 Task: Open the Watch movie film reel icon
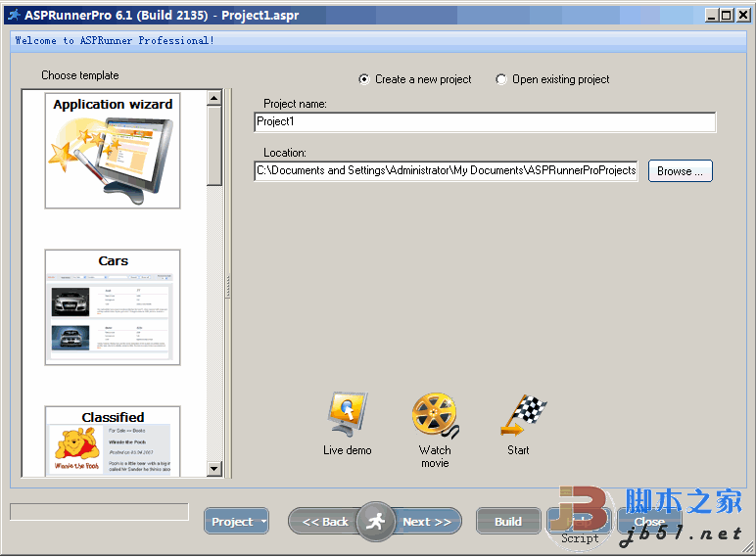pyautogui.click(x=436, y=415)
